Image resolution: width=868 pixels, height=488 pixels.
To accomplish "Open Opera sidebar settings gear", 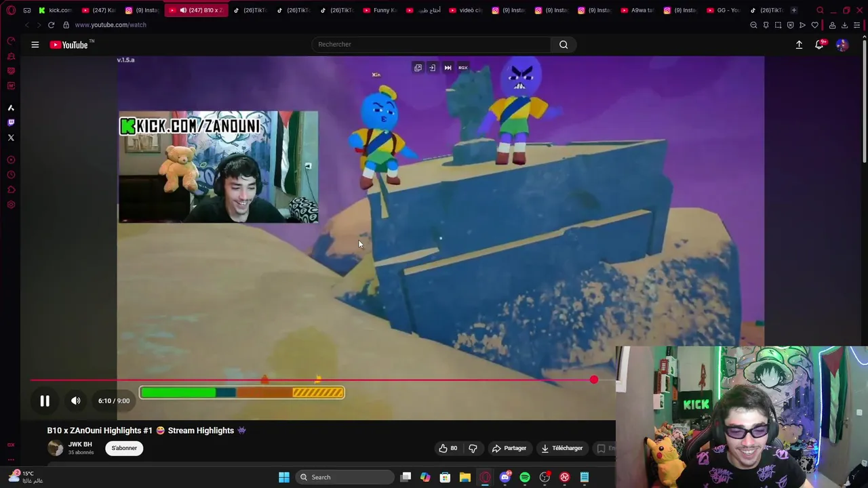I will [x=11, y=205].
